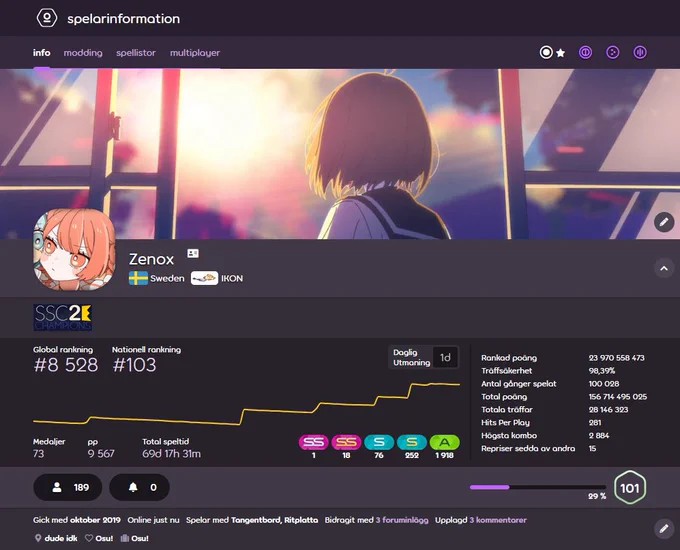
Task: Click the silver S rank badge with 76
Action: (379, 442)
